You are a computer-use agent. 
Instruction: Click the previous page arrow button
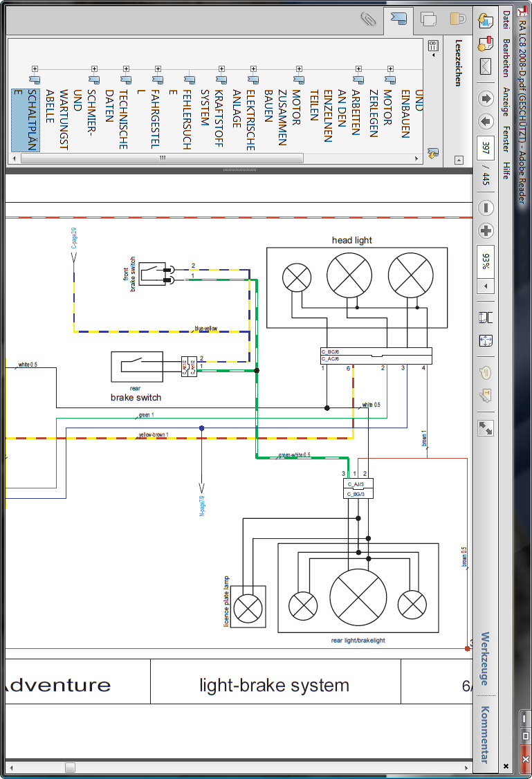click(486, 98)
